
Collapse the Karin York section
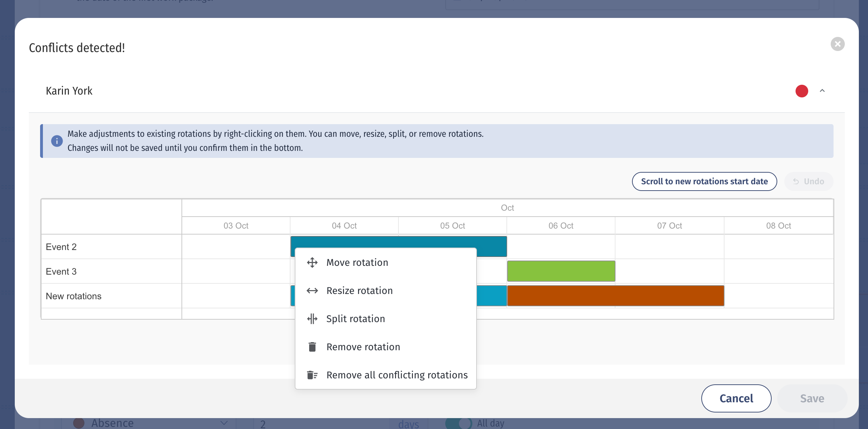point(822,91)
